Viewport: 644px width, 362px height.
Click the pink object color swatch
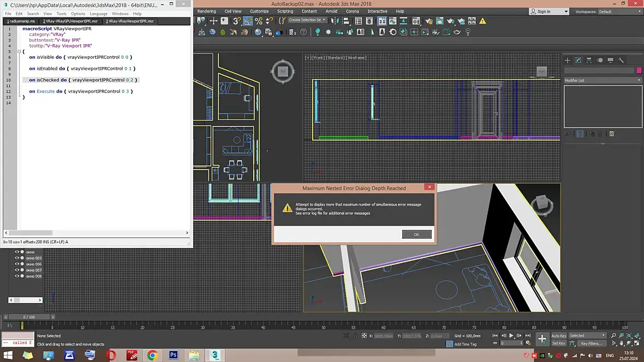[x=639, y=70]
